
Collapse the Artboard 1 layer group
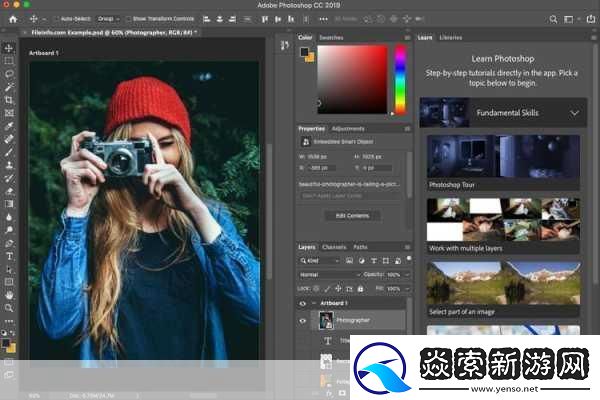pos(313,303)
